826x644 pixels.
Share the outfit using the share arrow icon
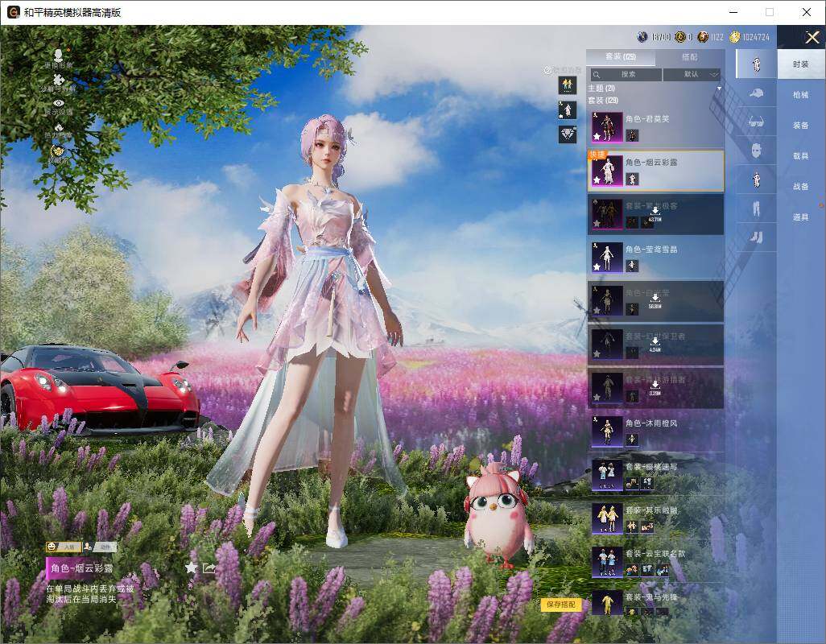point(209,568)
